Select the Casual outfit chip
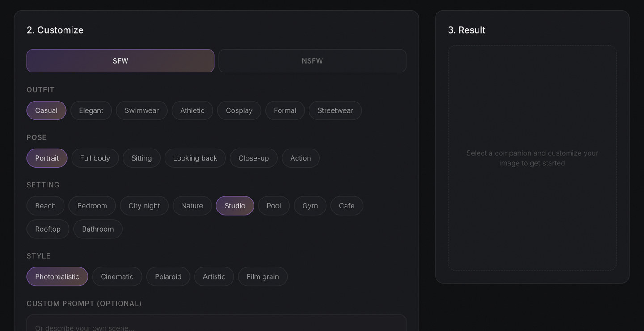Image resolution: width=644 pixels, height=331 pixels. click(x=47, y=110)
